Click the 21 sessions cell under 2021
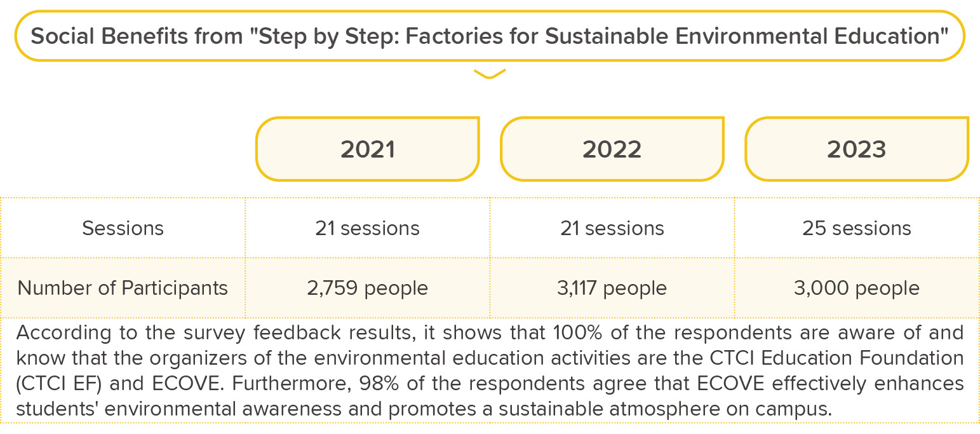The image size is (980, 434). 367,228
